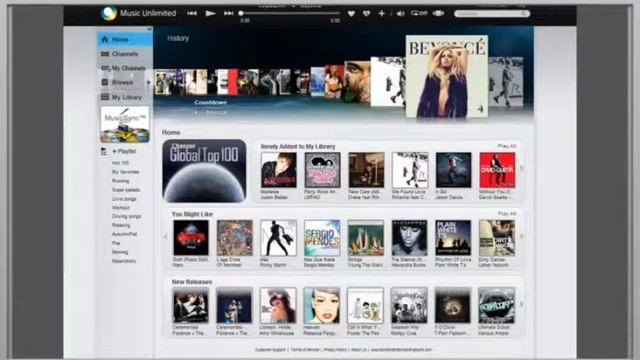
Task: Click the My Library grid icon
Action: pyautogui.click(x=105, y=97)
